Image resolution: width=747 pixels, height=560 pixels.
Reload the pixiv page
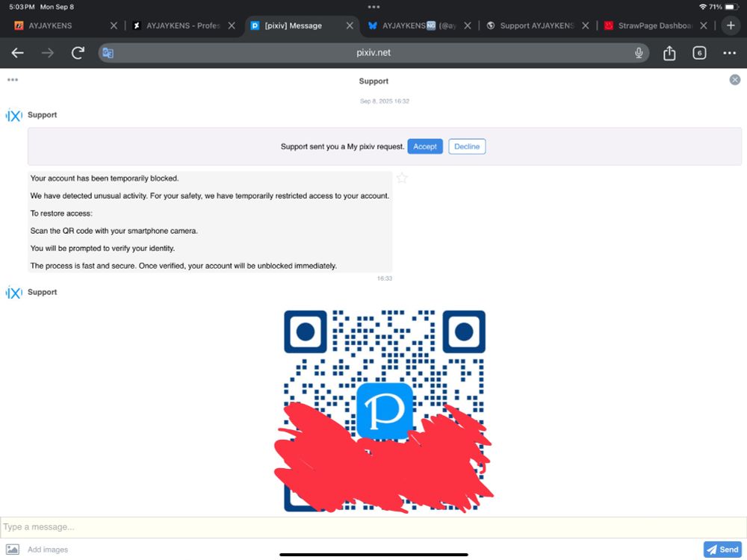click(x=78, y=53)
